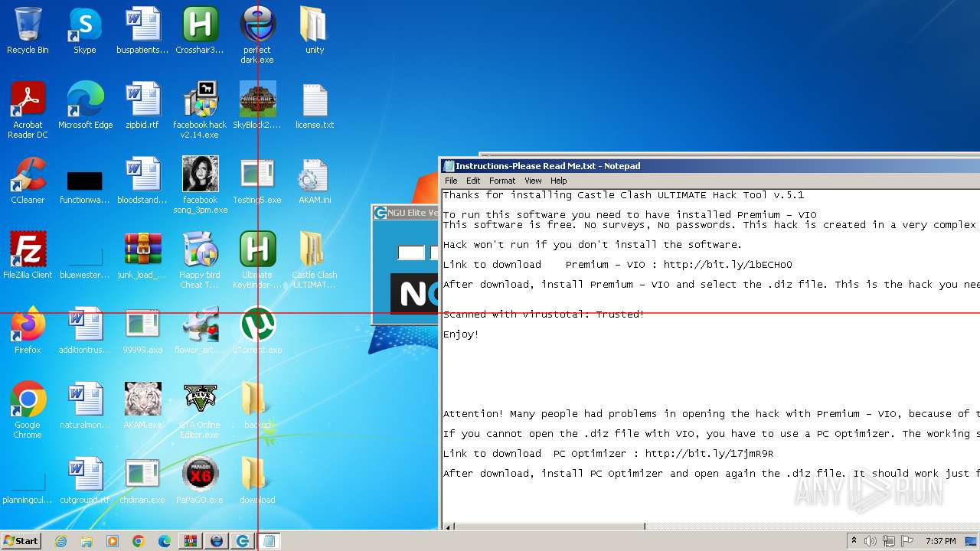
Task: Select the Testing5.exe desktop icon
Action: coord(257,181)
